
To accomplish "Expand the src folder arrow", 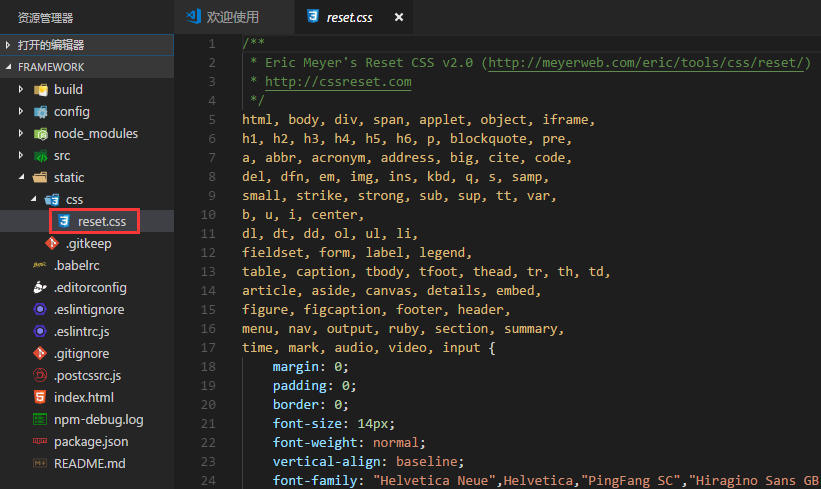I will (x=20, y=155).
